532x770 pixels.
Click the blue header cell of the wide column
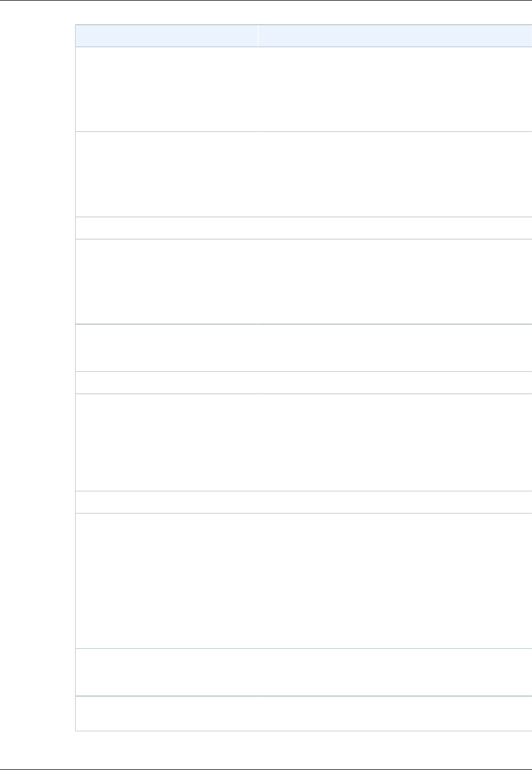pyautogui.click(x=395, y=35)
